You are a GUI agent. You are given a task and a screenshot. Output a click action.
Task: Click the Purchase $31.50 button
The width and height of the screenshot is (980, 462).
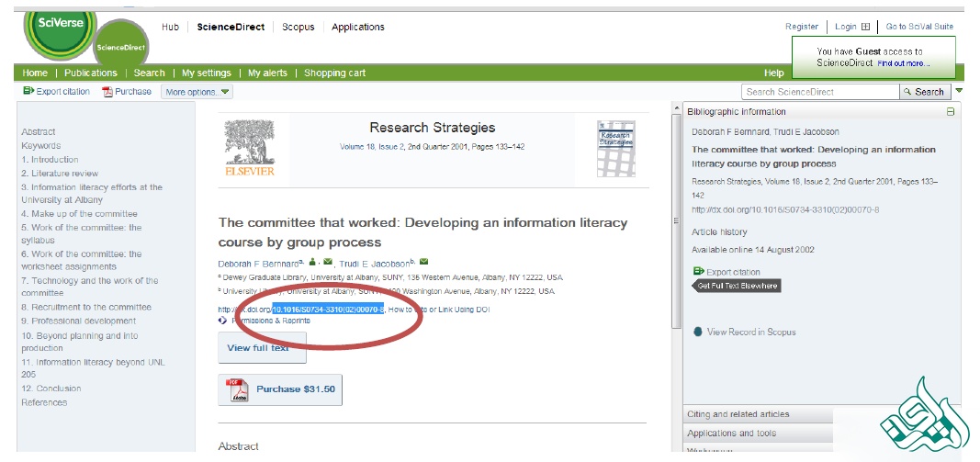click(280, 389)
